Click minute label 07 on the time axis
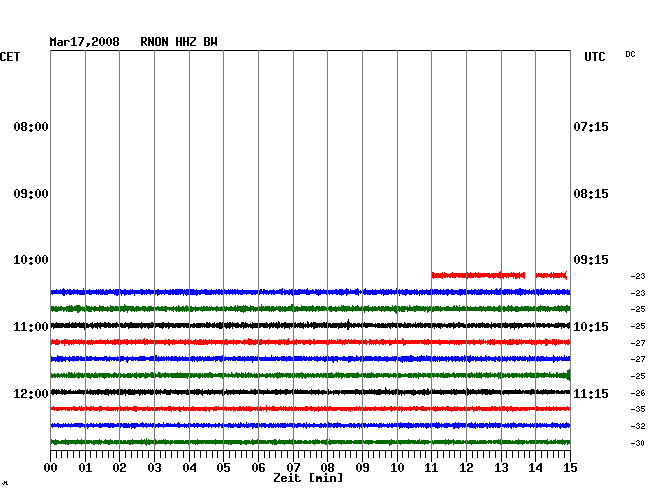This screenshot has height=494, width=650. pos(293,468)
